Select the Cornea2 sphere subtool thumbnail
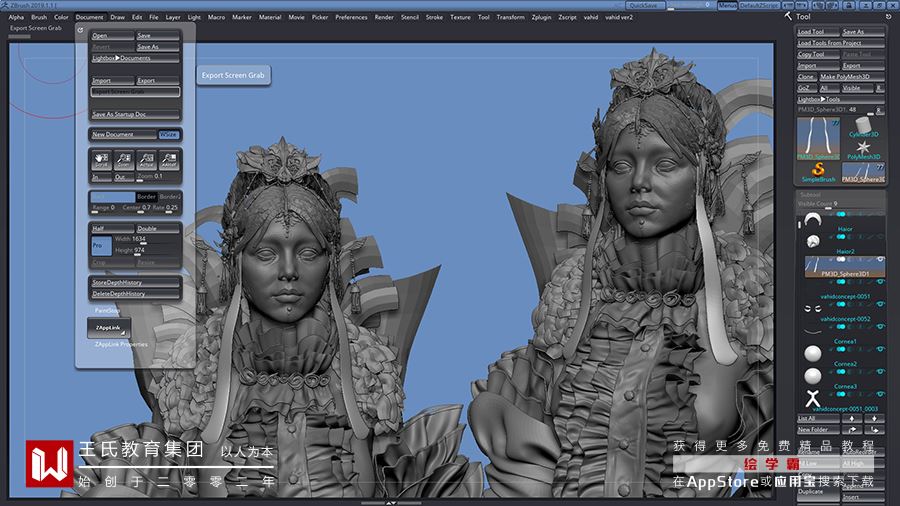 pyautogui.click(x=813, y=376)
